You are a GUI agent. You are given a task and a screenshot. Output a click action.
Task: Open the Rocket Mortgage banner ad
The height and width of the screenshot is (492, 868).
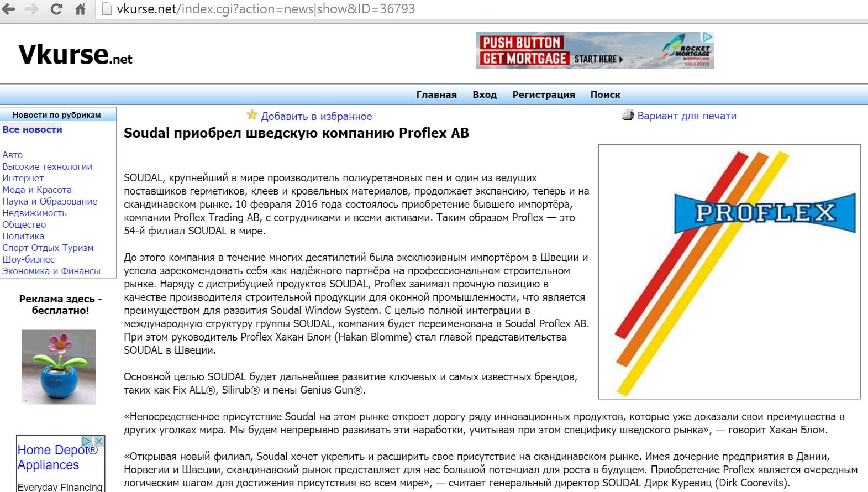click(595, 50)
